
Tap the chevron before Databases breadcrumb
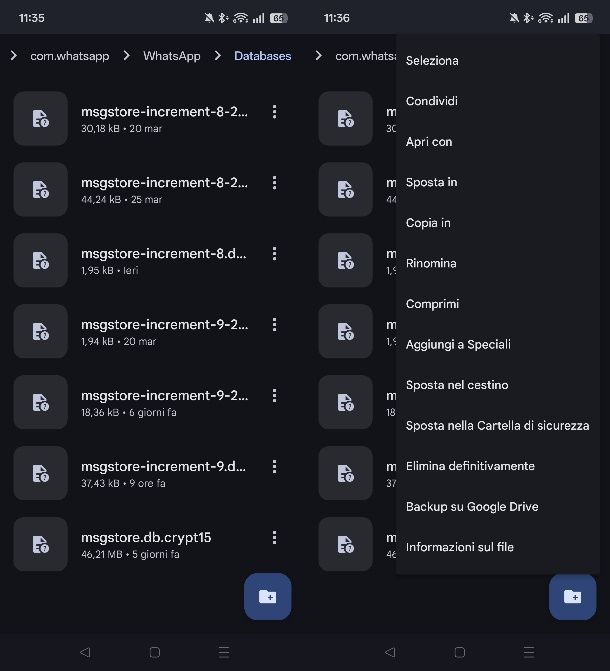[x=217, y=56]
